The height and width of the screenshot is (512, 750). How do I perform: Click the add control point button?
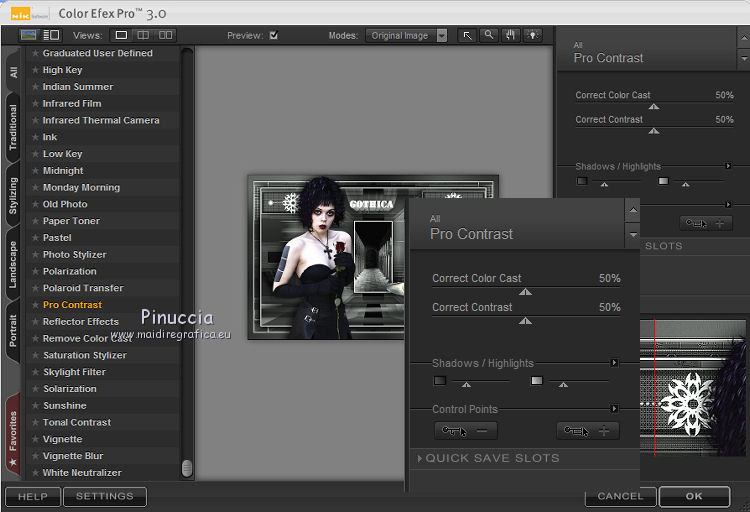coord(588,431)
